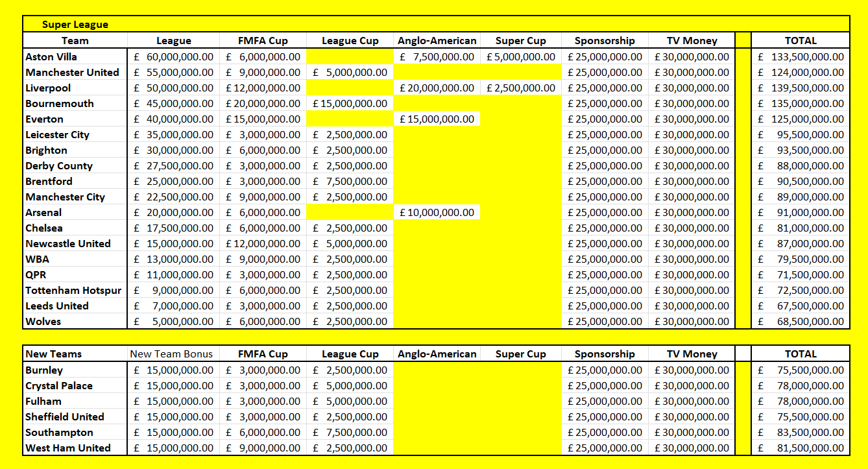Click Derby County's League value £27,500,000.00
868x469 pixels.
173,165
